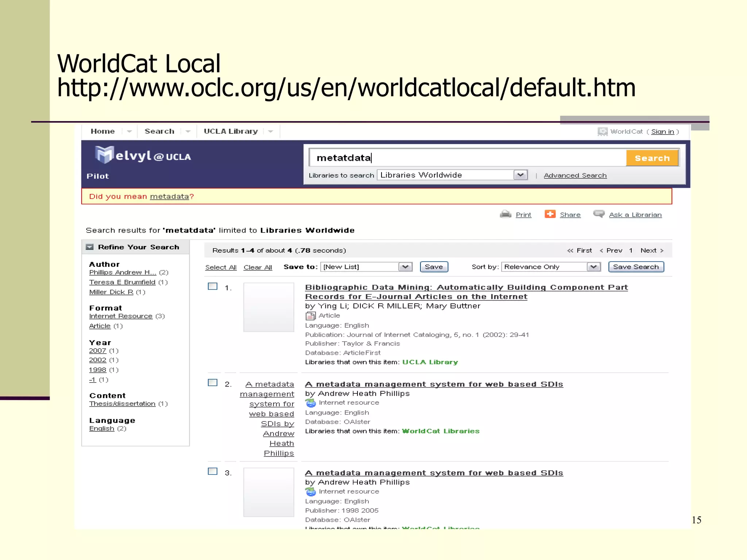This screenshot has width=747, height=560.
Task: Open the Advanced Search link
Action: [575, 175]
